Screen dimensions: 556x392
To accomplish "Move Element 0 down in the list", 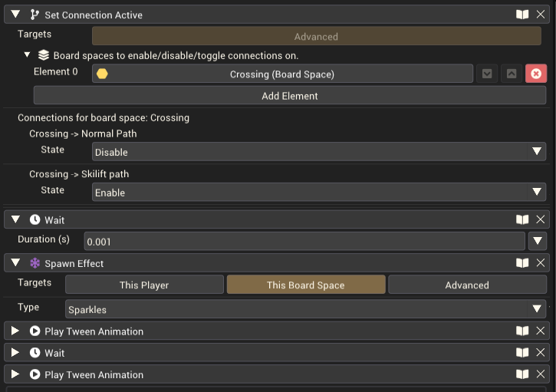I will click(x=487, y=74).
